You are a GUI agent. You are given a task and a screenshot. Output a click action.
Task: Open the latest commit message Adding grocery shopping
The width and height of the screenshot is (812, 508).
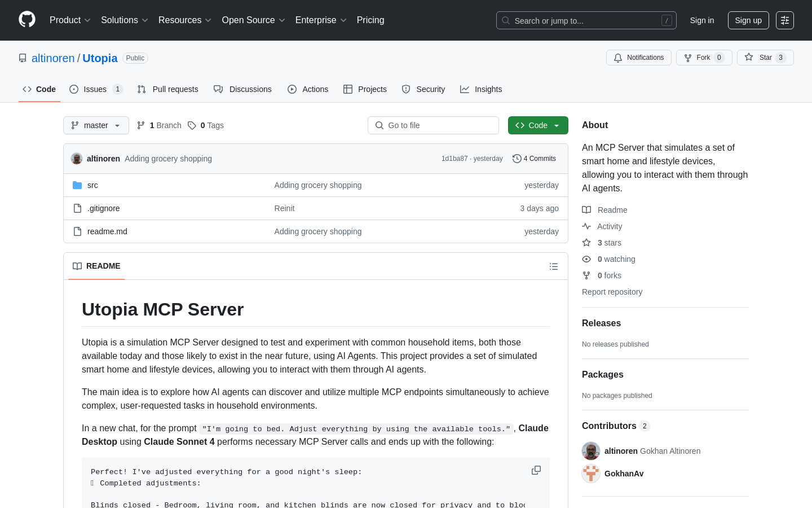(168, 159)
